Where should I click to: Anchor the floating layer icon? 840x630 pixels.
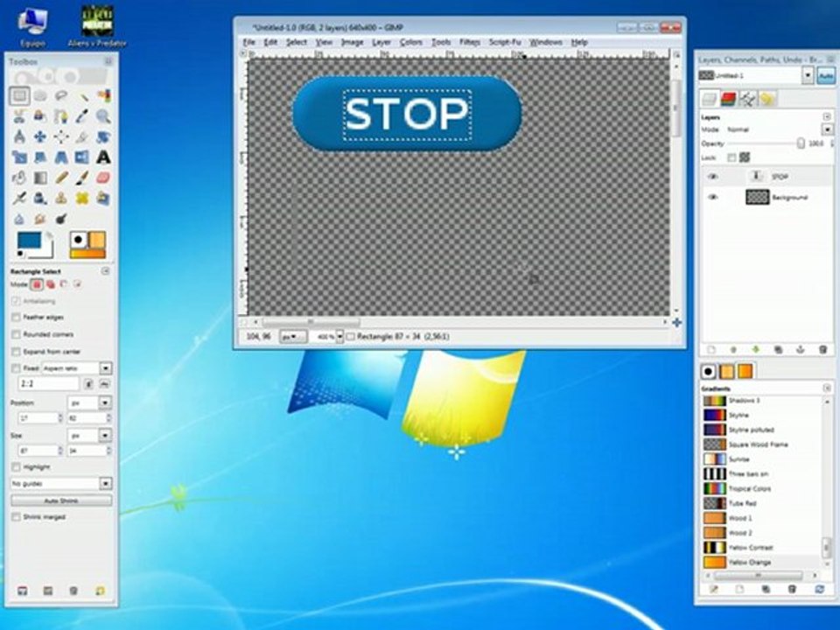coord(801,350)
